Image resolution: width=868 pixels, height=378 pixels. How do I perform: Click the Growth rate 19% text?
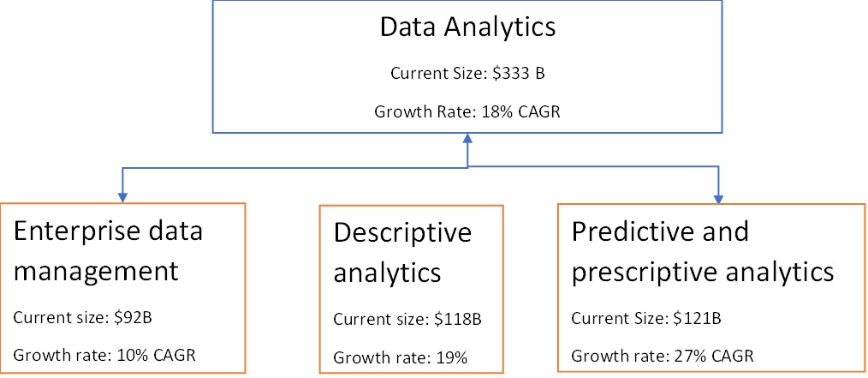[401, 357]
